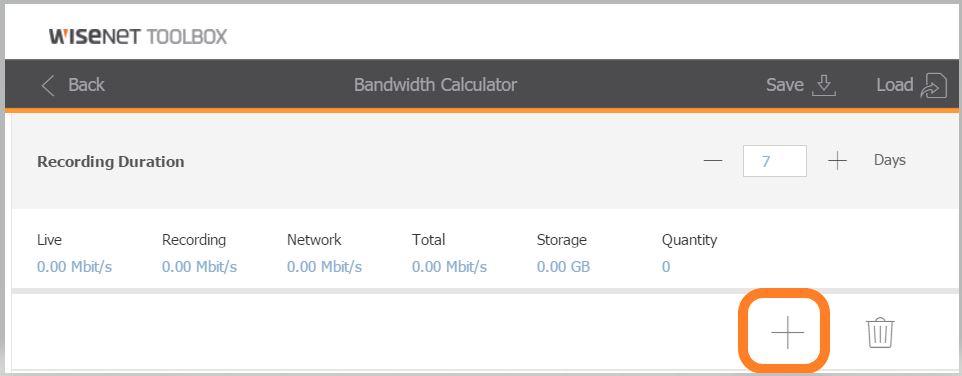
Task: Click the recording days input field
Action: (x=774, y=161)
